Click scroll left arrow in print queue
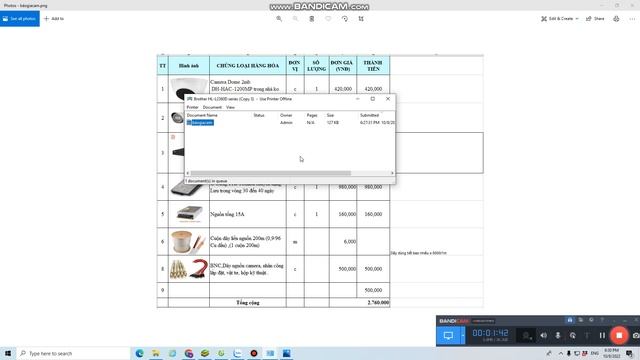Screen dimensions: 640x360 188,173
